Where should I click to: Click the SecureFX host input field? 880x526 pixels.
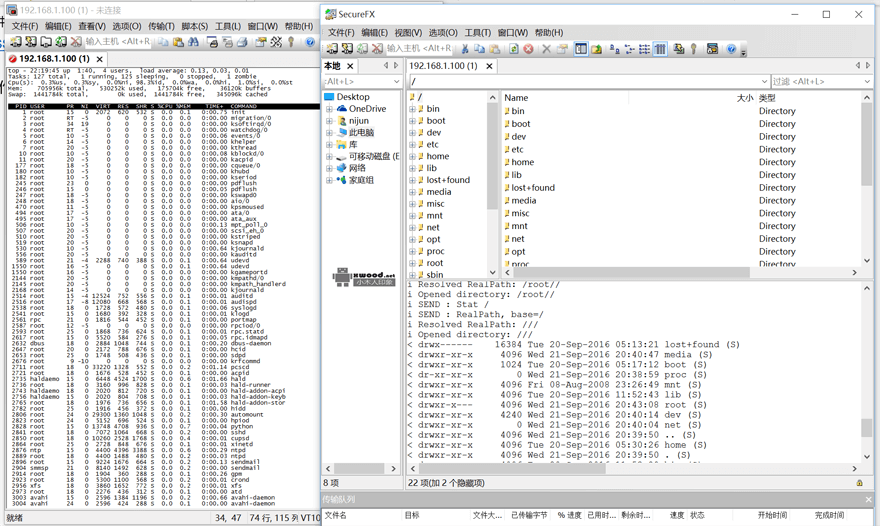point(419,49)
